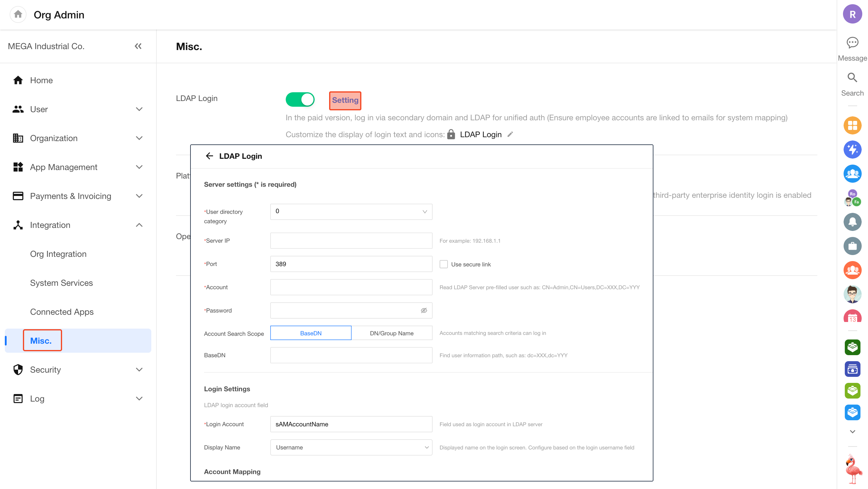The height and width of the screenshot is (489, 868).
Task: Open Connected Apps in the sidebar
Action: coord(62,312)
